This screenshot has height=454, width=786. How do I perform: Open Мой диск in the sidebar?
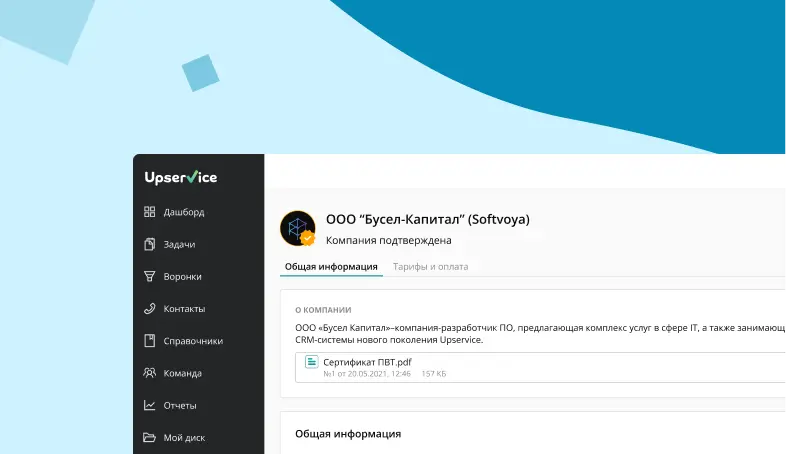point(184,437)
